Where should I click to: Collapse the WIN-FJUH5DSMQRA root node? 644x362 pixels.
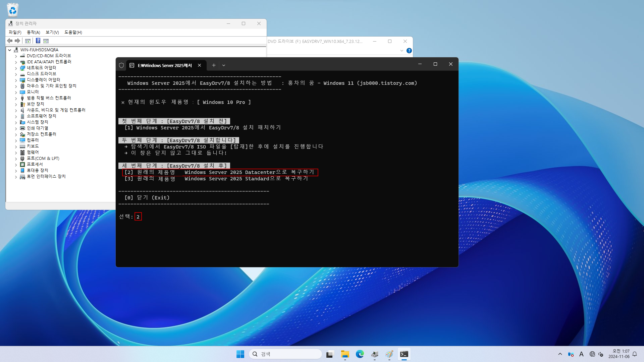coord(10,50)
